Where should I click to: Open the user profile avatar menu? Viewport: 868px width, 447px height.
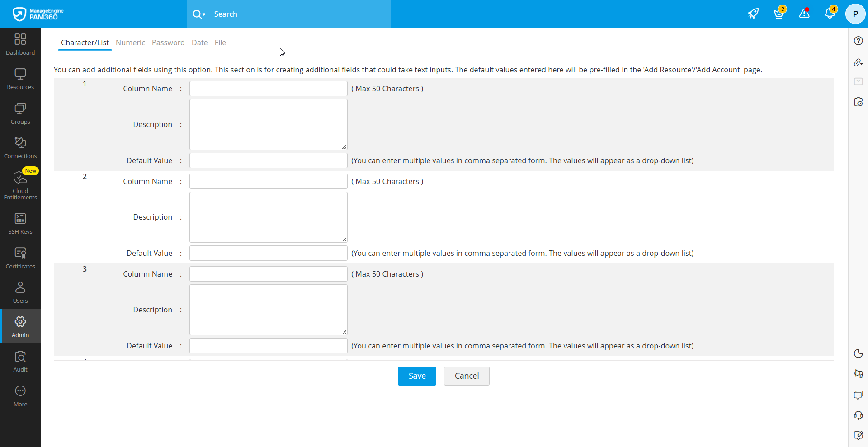(855, 14)
